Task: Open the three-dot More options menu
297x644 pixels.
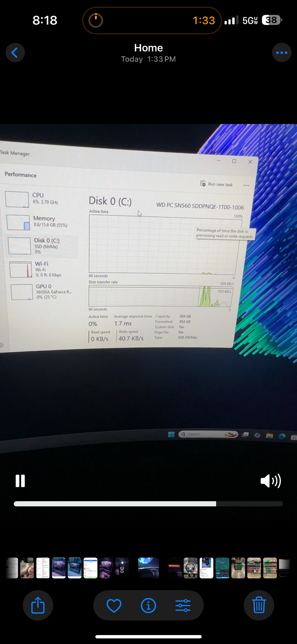Action: pos(282,53)
